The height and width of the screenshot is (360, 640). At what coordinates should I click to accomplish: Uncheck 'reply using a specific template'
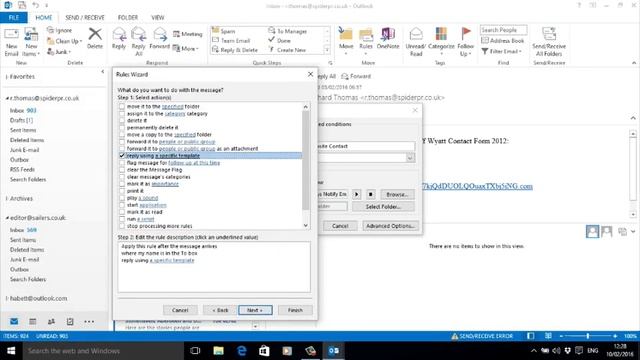[x=122, y=156]
